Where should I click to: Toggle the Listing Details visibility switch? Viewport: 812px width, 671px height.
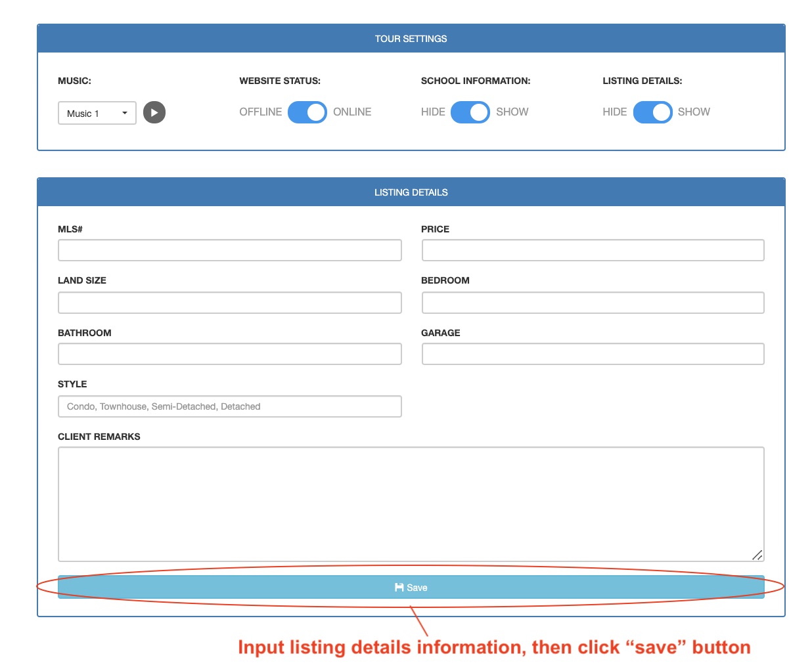point(652,112)
